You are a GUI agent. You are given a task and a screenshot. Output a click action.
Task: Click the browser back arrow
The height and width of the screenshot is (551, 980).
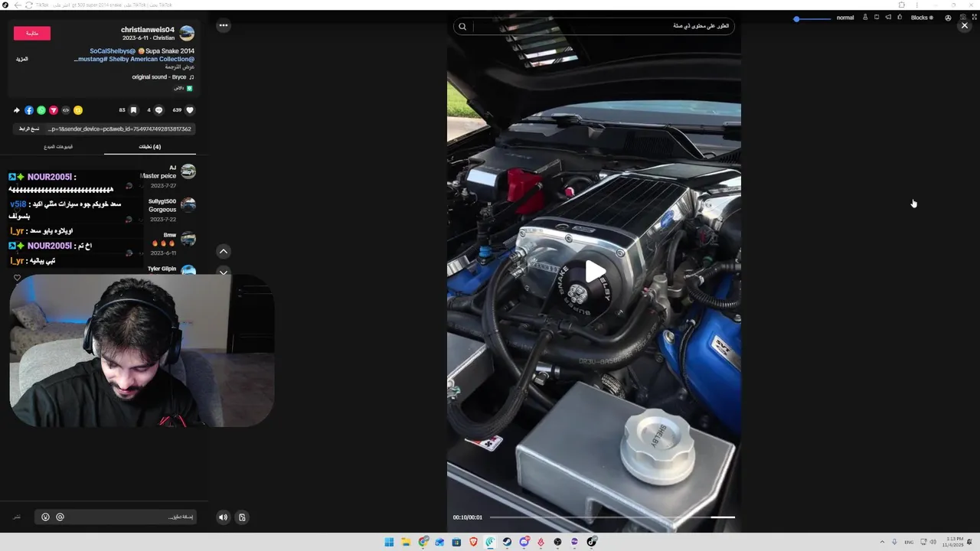click(18, 5)
